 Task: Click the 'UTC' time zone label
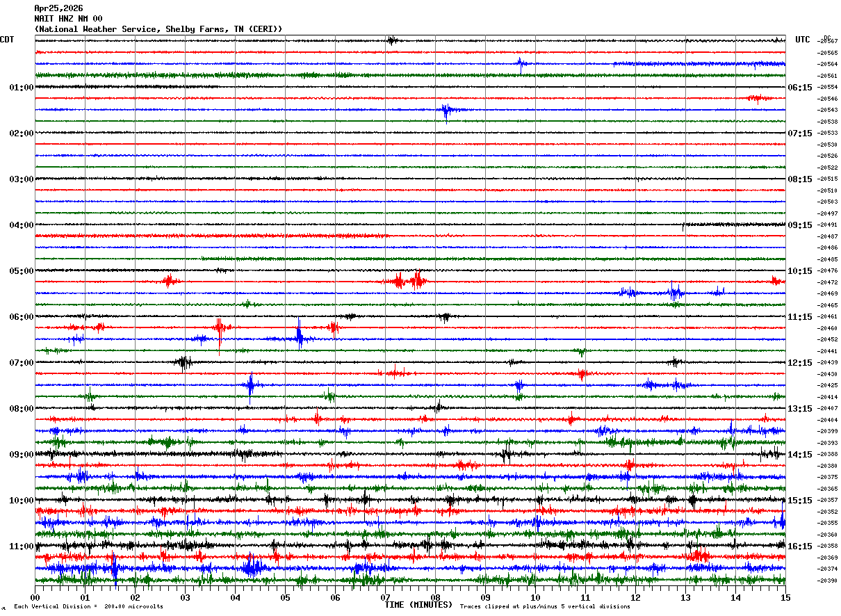click(x=803, y=40)
